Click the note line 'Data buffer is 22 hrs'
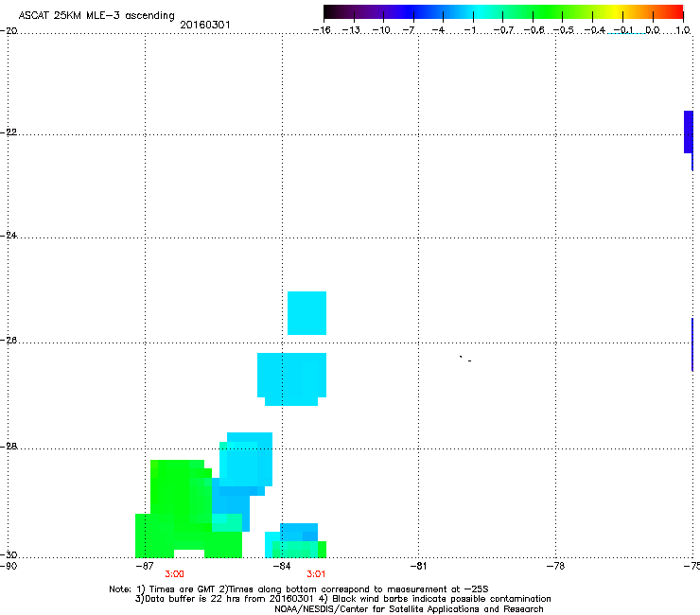 point(342,599)
